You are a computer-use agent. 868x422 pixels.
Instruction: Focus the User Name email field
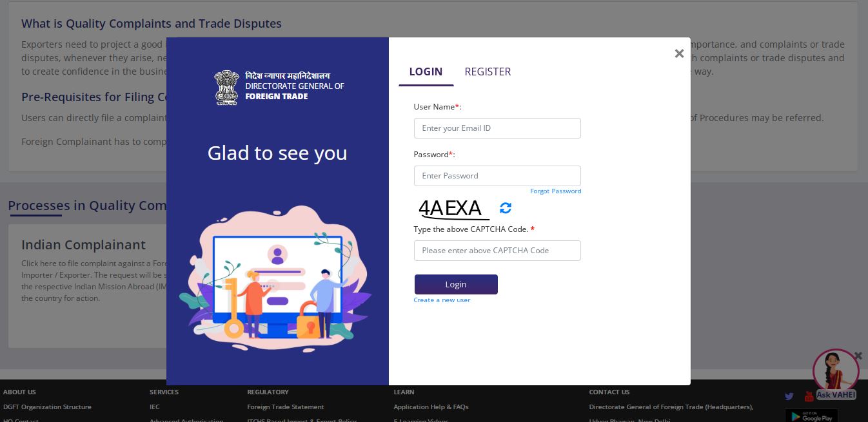(x=497, y=128)
